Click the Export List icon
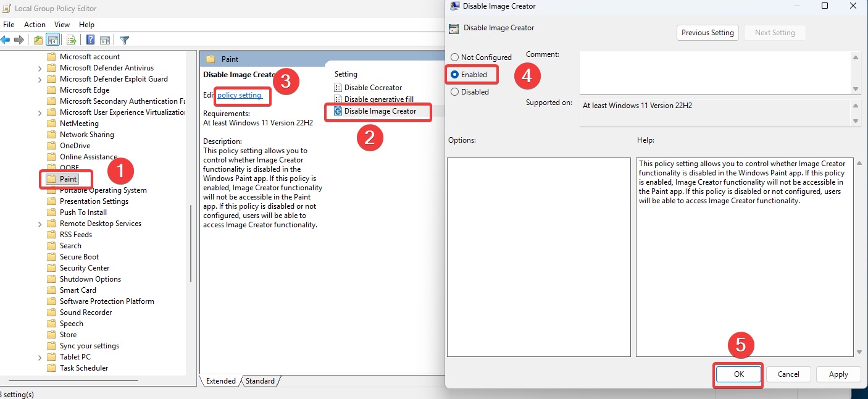Screen dimensions: 868x399 pyautogui.click(x=71, y=40)
